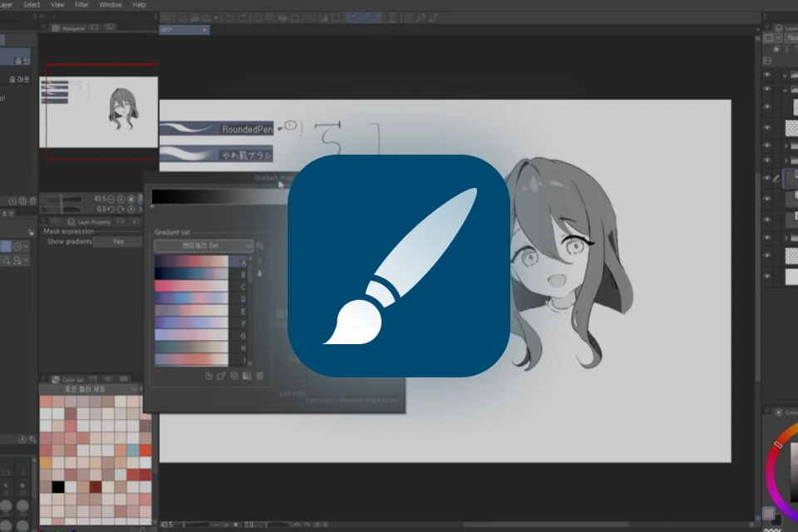Screen dimensions: 798x532
Task: Click the Redo toolbar icon
Action: (242, 17)
